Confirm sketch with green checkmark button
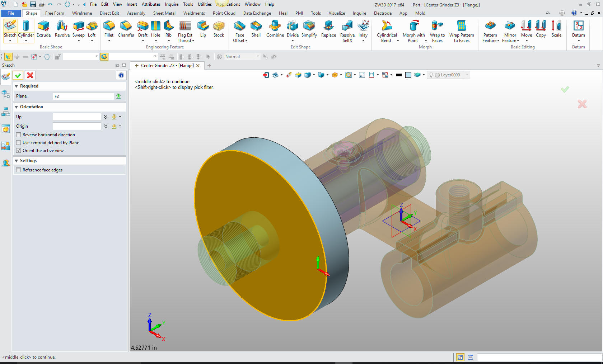 point(18,75)
